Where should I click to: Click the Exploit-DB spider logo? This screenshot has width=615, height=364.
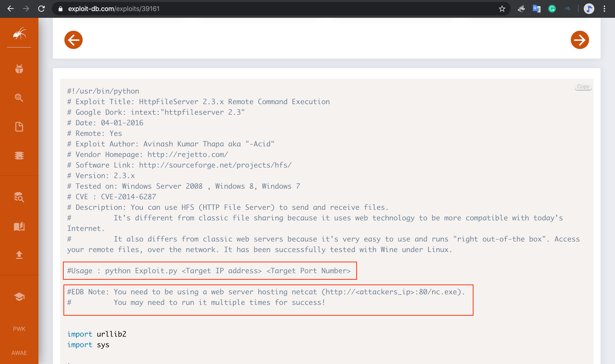point(19,35)
